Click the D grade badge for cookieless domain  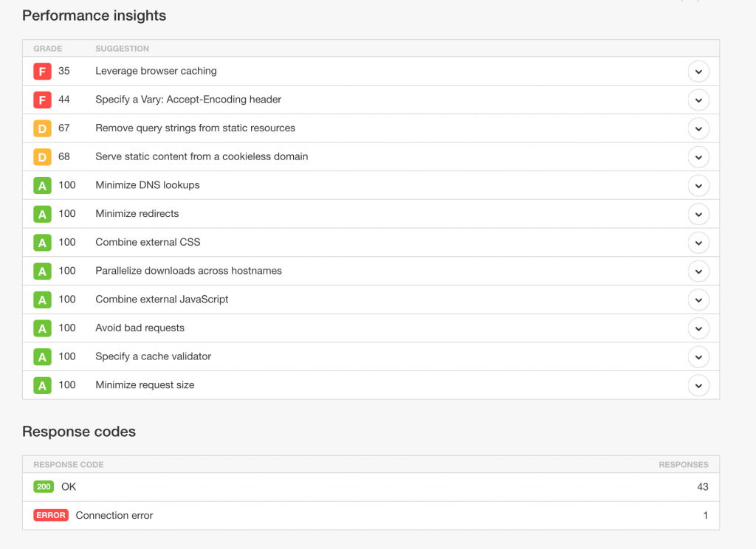42,157
